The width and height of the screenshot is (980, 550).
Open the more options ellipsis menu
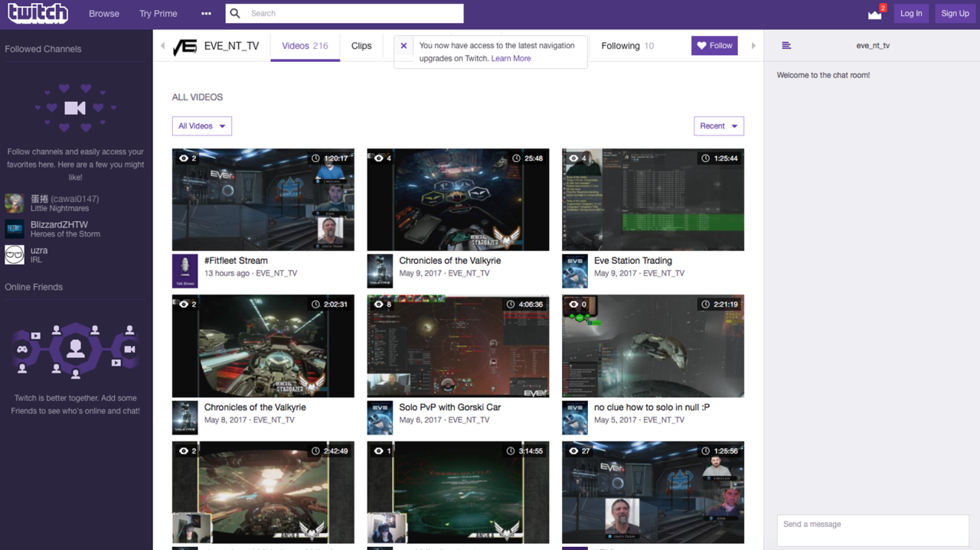[x=206, y=14]
